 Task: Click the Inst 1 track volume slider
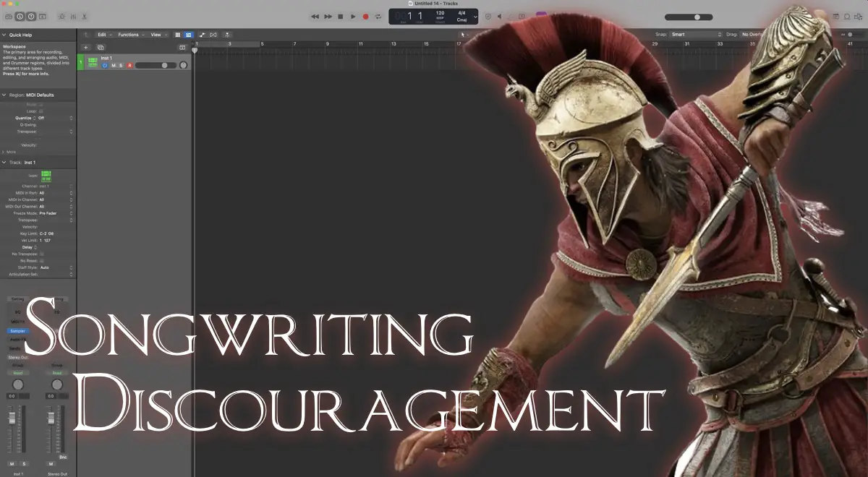(x=156, y=66)
